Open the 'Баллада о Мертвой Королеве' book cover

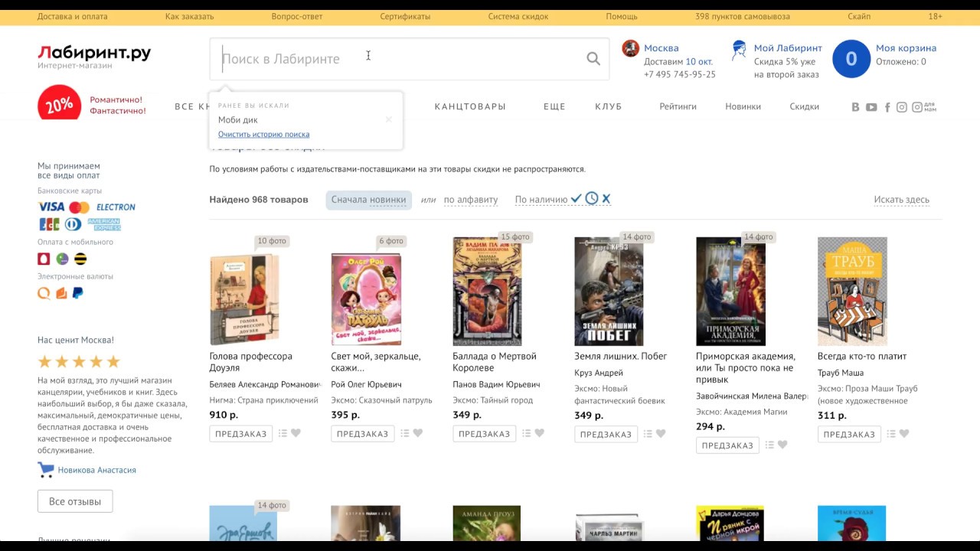487,292
